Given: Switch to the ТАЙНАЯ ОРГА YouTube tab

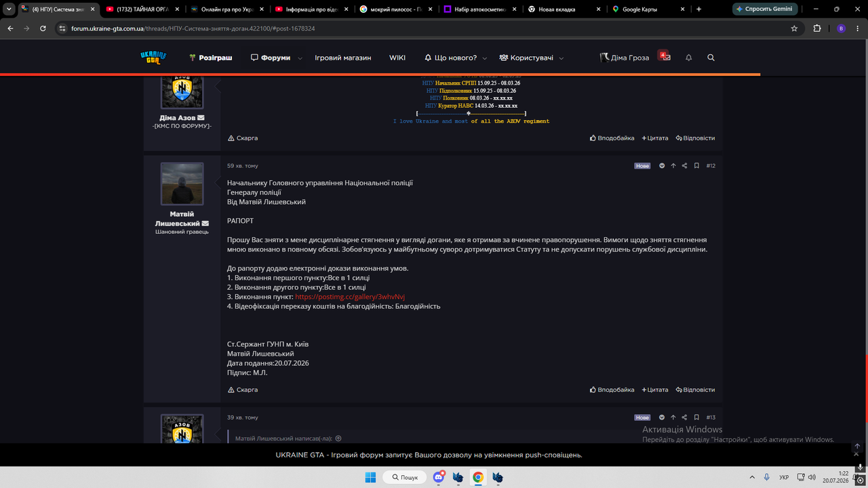Looking at the screenshot, I should point(142,9).
